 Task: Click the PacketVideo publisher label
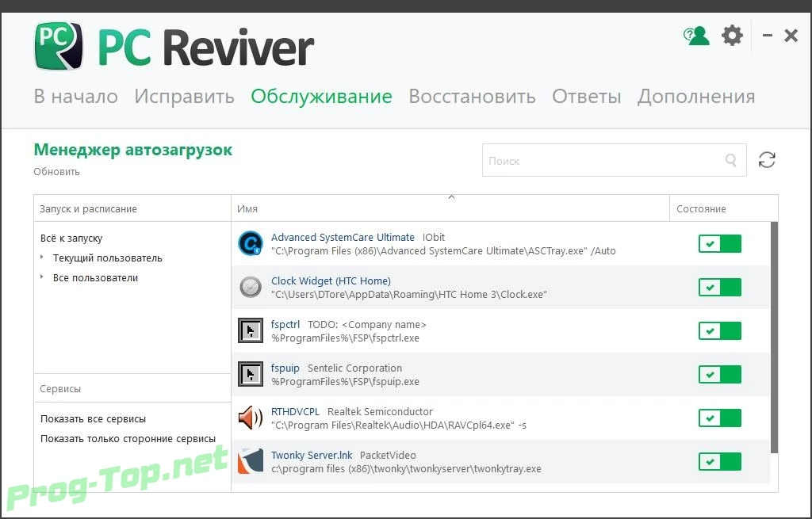pos(388,455)
